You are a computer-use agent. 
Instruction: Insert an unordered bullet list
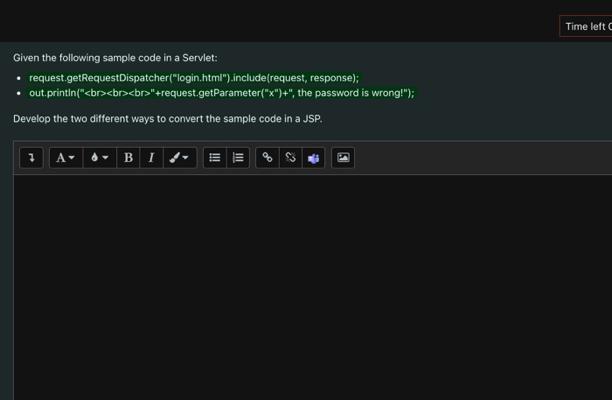[215, 158]
